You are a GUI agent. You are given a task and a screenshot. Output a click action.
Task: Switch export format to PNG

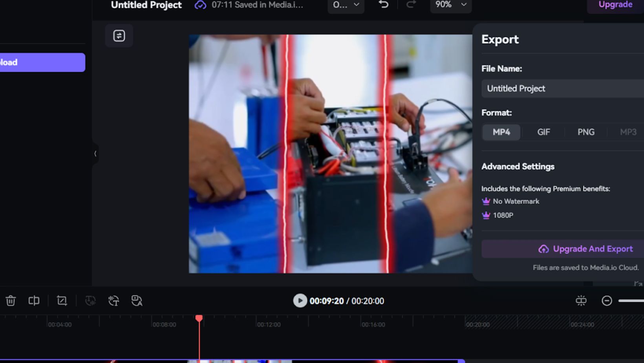585,132
